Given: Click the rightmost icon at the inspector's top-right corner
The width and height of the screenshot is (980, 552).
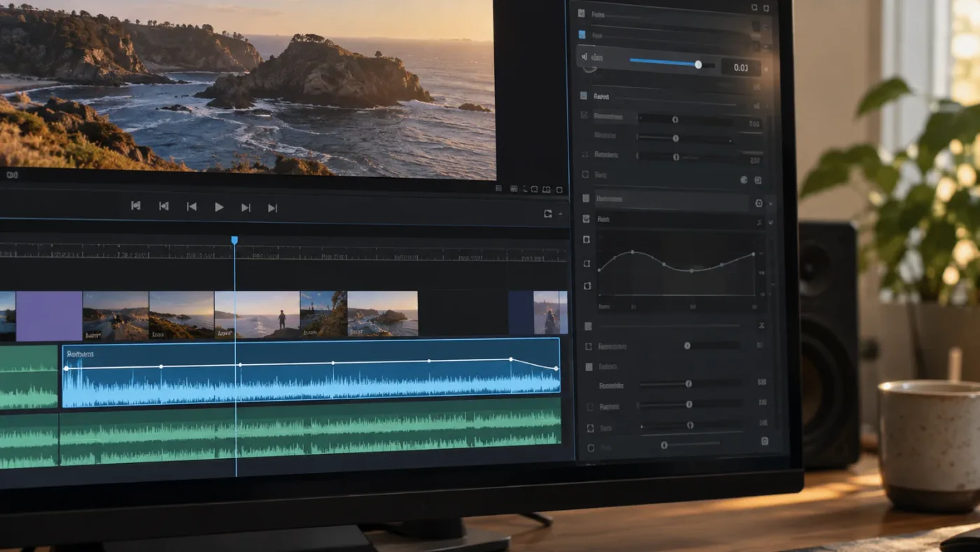Looking at the screenshot, I should point(766,8).
